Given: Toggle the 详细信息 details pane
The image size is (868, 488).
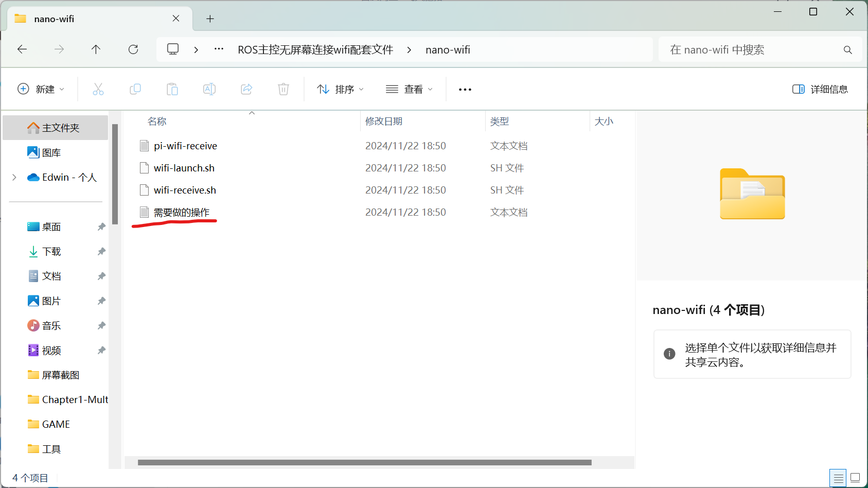Looking at the screenshot, I should [820, 89].
